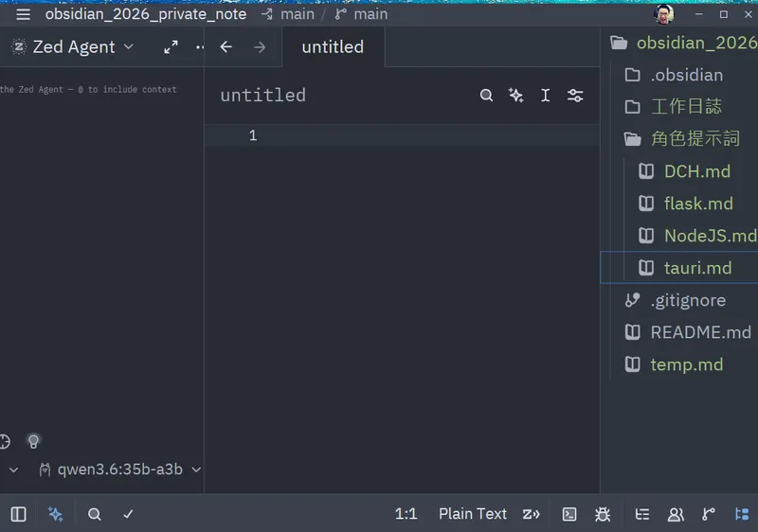Open the hamburger application menu

(x=23, y=14)
